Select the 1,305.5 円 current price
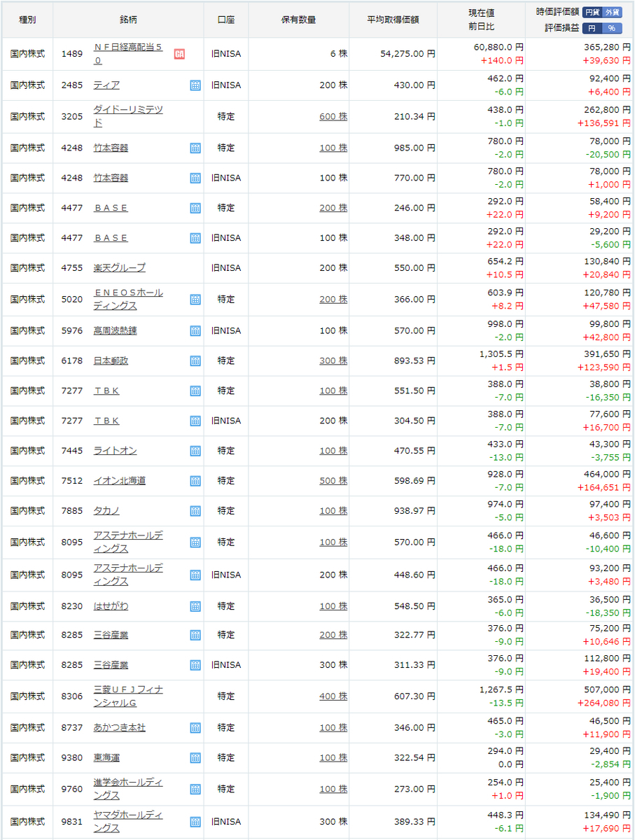The image size is (635, 840). [501, 354]
